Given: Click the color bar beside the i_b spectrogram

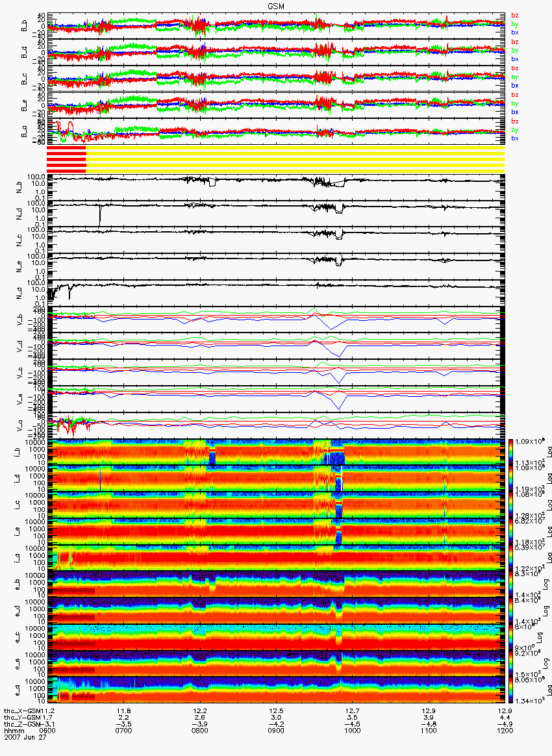Looking at the screenshot, I should click(510, 452).
